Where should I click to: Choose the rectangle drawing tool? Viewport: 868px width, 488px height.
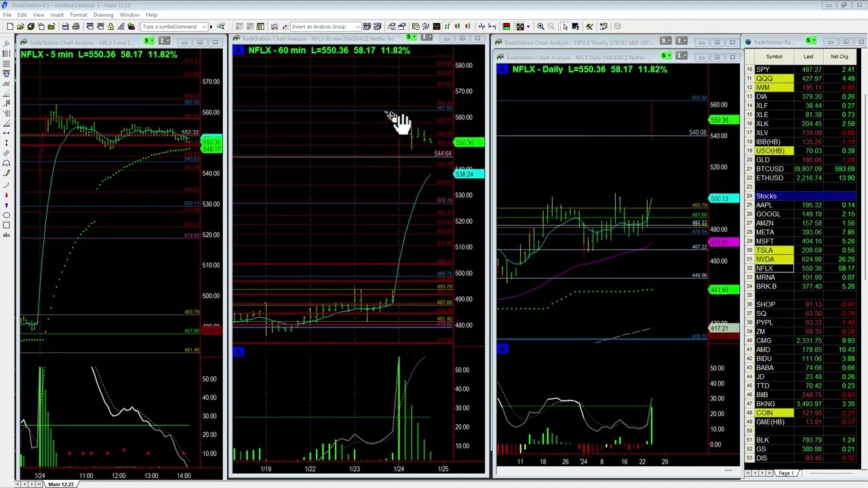coord(6,225)
